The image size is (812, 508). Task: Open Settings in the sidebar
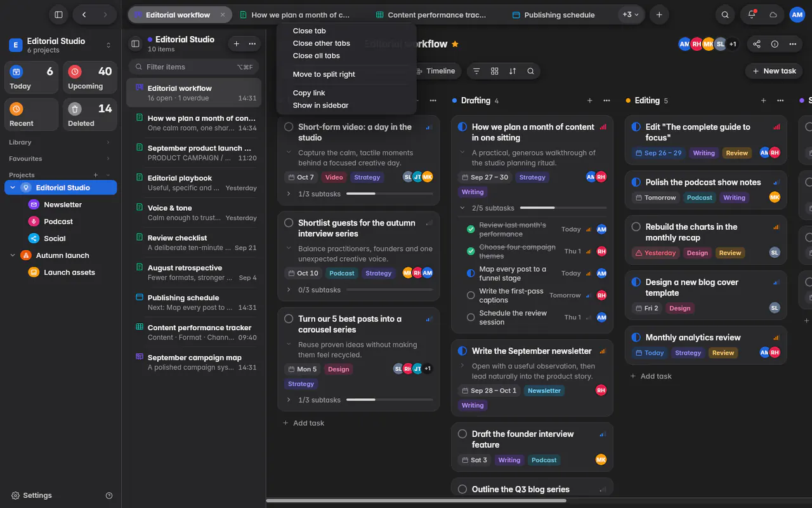pyautogui.click(x=32, y=495)
